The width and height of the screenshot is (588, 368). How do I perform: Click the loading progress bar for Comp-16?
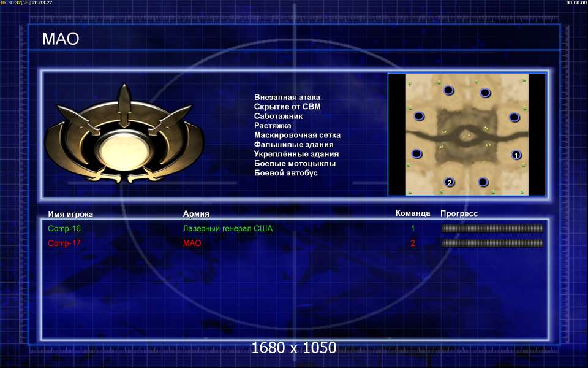coord(492,228)
